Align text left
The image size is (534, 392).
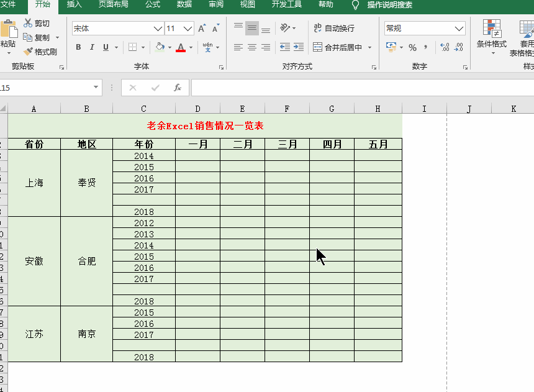[238, 47]
